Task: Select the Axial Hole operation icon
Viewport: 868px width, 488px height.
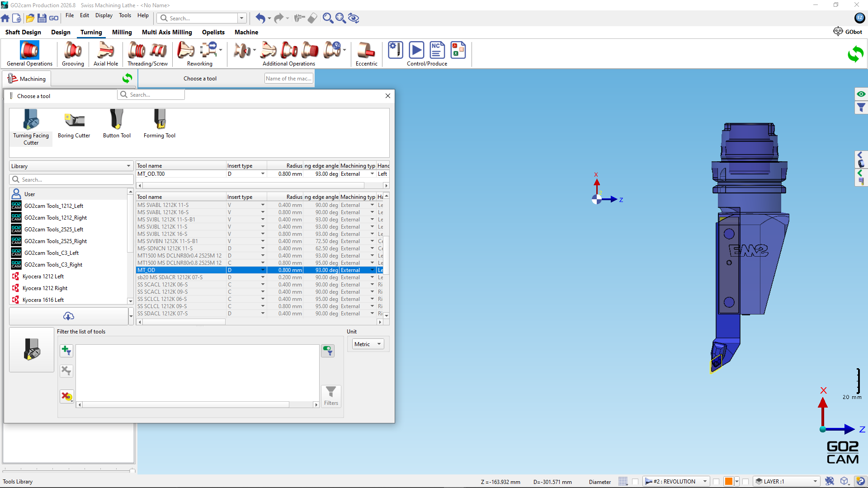Action: pyautogui.click(x=106, y=54)
